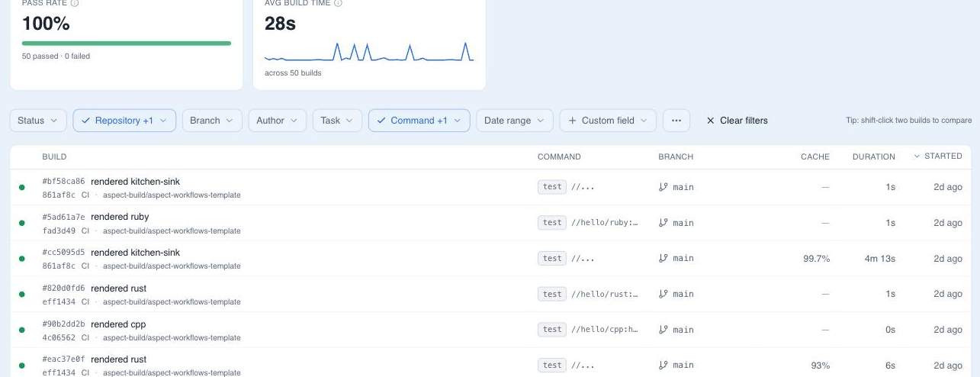980x377 pixels.
Task: Click the 28s average build time value
Action: point(280,24)
